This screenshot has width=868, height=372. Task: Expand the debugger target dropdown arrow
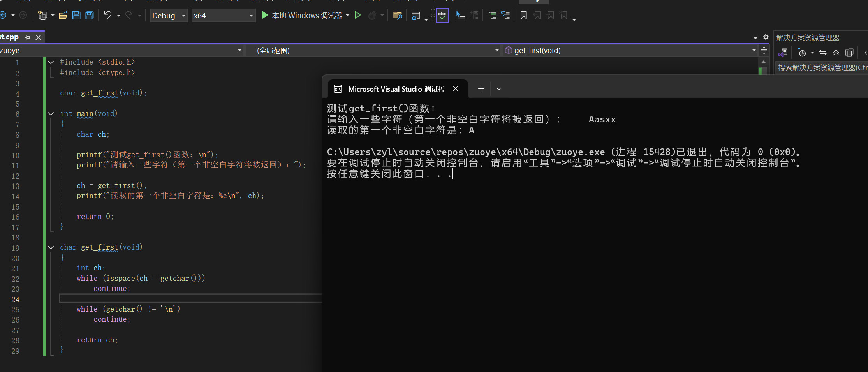[347, 16]
